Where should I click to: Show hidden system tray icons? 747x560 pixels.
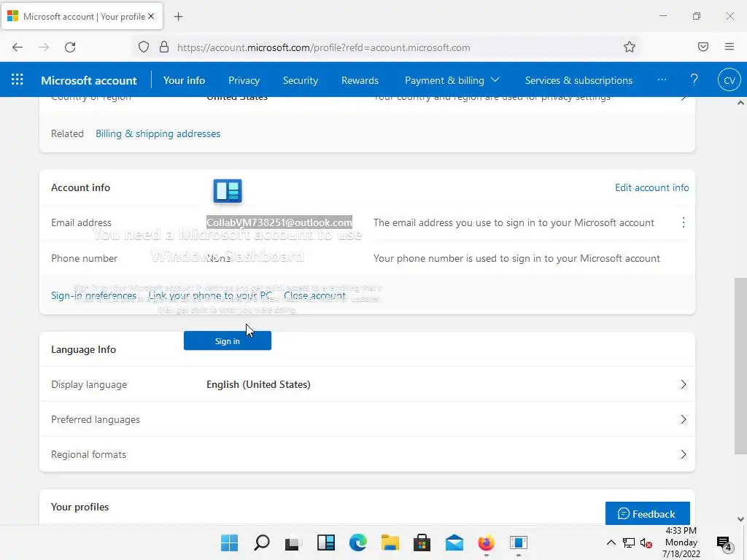[611, 542]
